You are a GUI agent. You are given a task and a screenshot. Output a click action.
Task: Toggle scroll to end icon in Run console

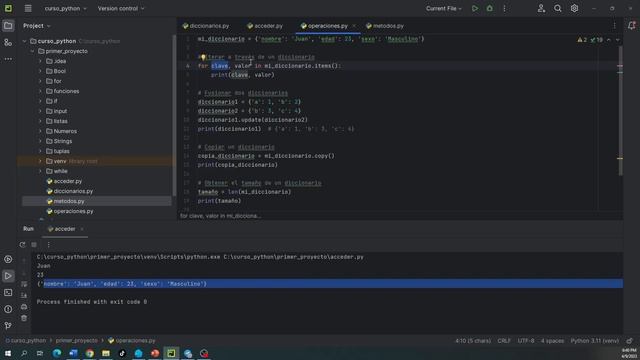pos(24,295)
